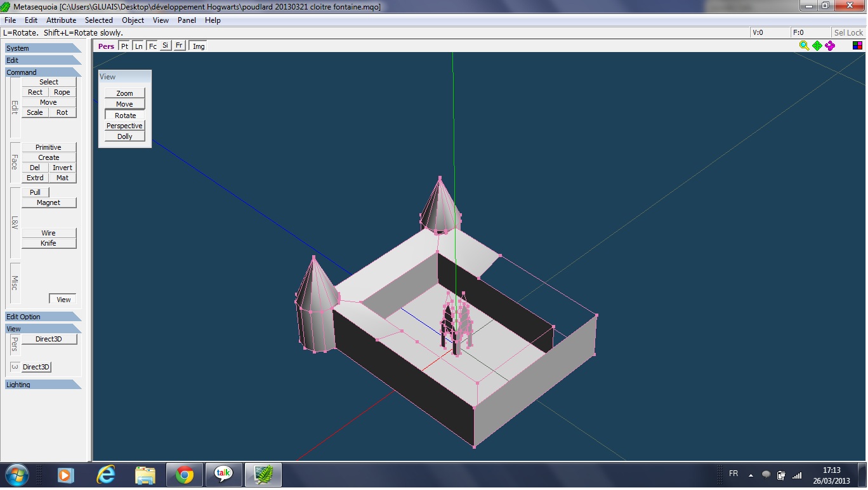Viewport: 868px width, 490px height.
Task: Click the Sel Lock status field
Action: 848,32
